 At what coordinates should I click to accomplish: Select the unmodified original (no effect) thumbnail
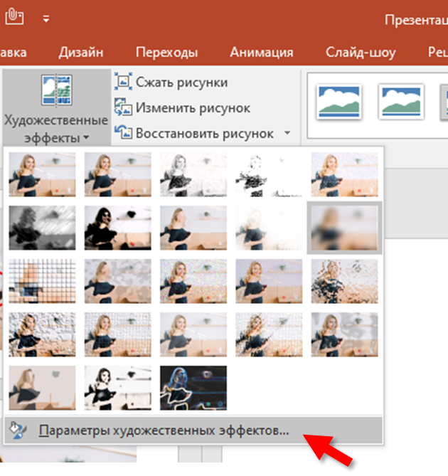[42, 174]
